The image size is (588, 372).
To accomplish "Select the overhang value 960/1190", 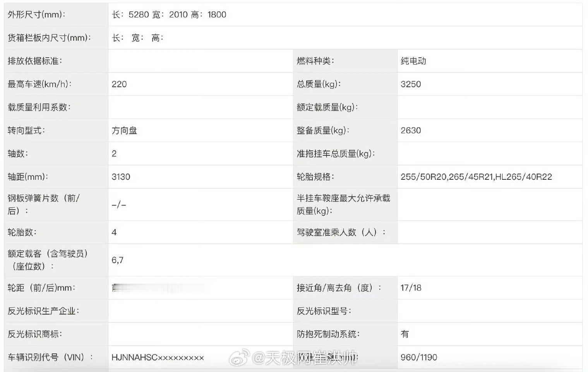I will click(x=419, y=357).
